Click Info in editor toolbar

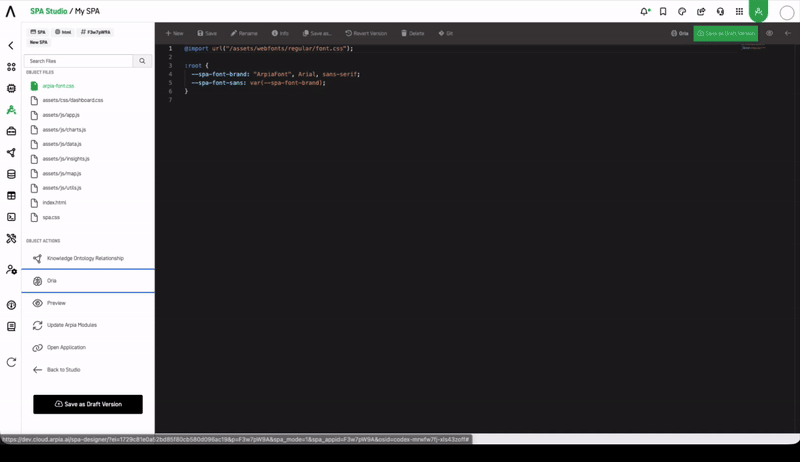[280, 33]
